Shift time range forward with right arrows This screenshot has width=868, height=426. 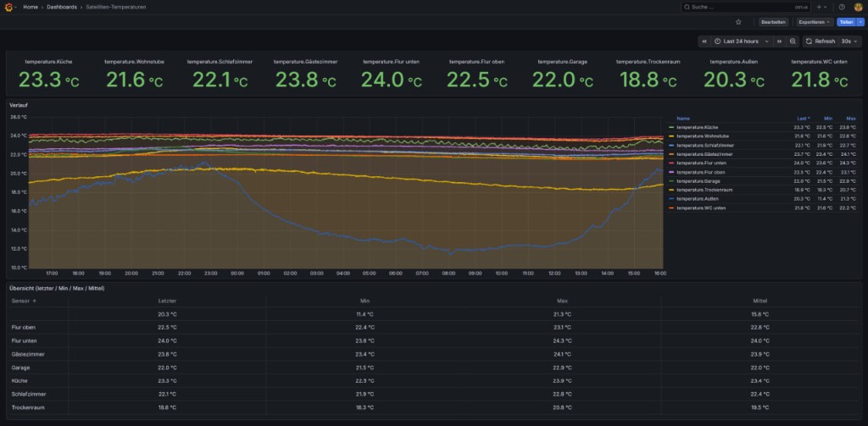point(780,41)
